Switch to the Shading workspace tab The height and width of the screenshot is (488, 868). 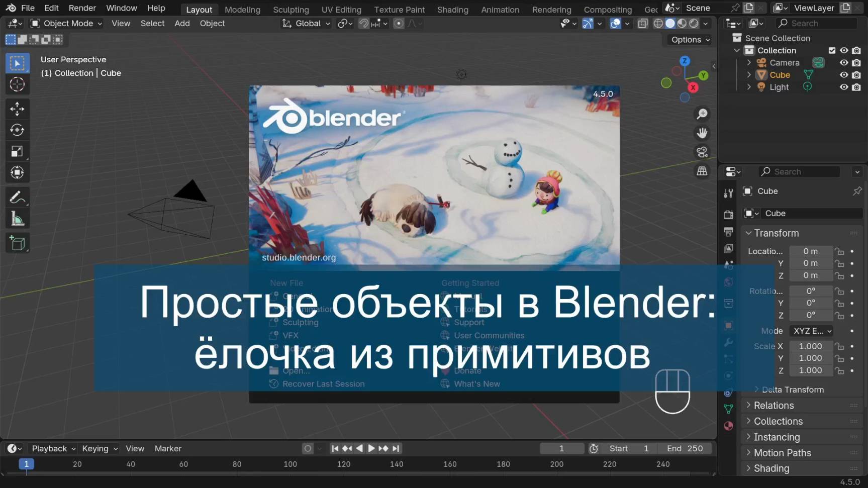click(452, 9)
